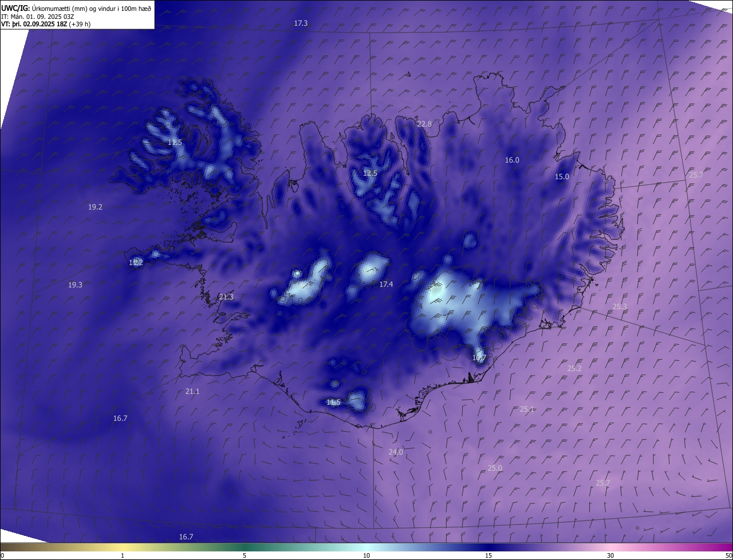This screenshot has height=560, width=733.
Task: Click the 10.7 value label
Action: (x=479, y=358)
